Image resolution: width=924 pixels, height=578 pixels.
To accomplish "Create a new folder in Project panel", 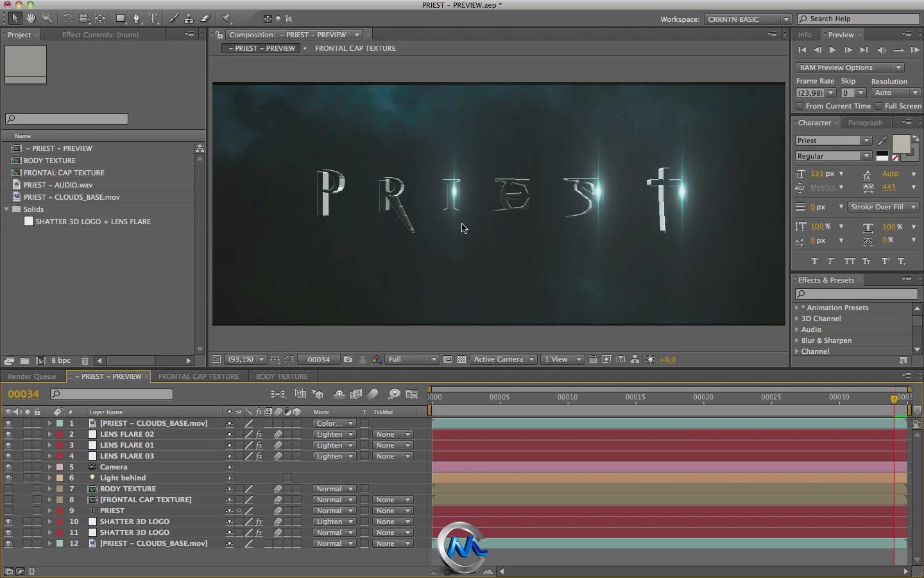I will pyautogui.click(x=24, y=361).
